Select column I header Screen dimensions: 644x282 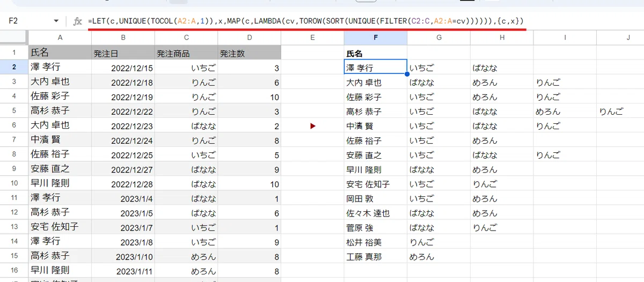tap(565, 38)
